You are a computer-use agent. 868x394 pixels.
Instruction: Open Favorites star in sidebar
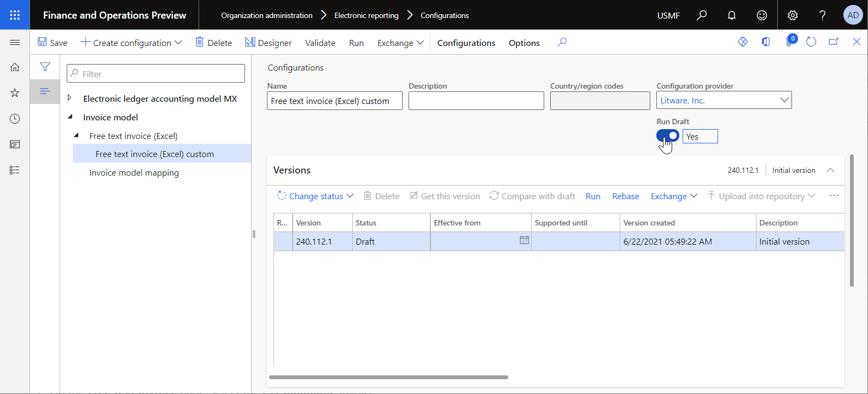pos(15,93)
